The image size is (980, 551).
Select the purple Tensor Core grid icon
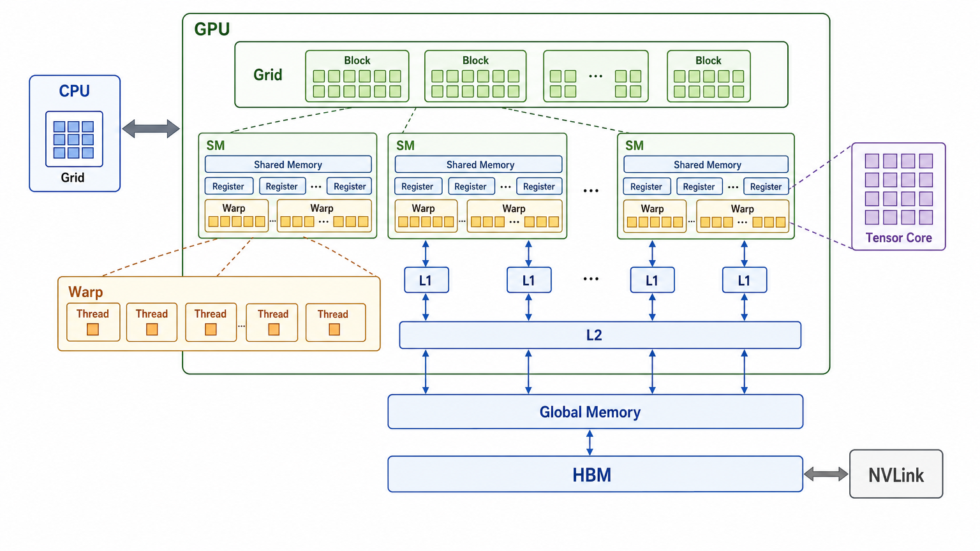pos(898,189)
